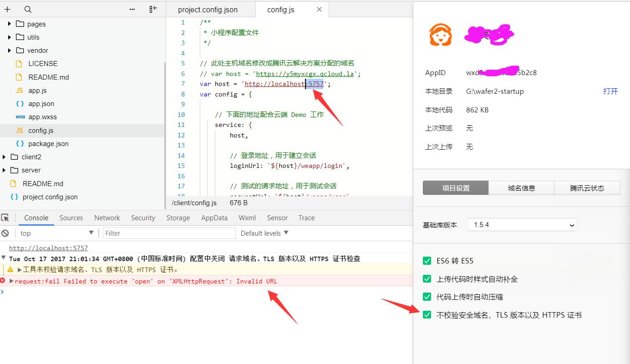Toggle 代码上传时自动压缩 checkbox

pyautogui.click(x=427, y=297)
